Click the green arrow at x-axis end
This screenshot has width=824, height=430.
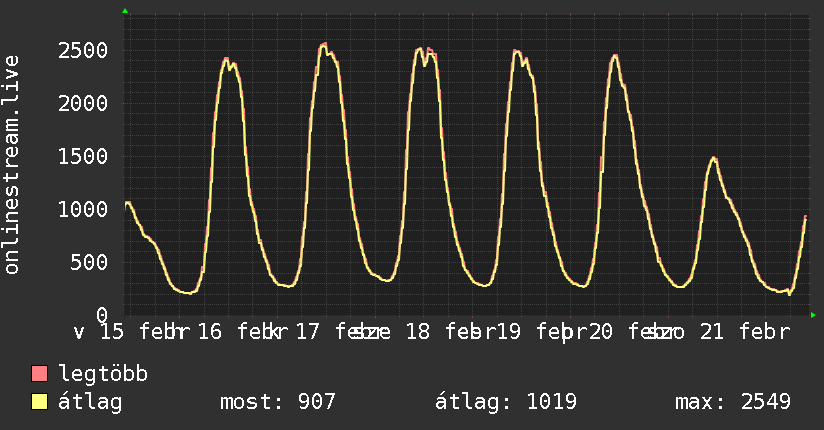point(814,315)
